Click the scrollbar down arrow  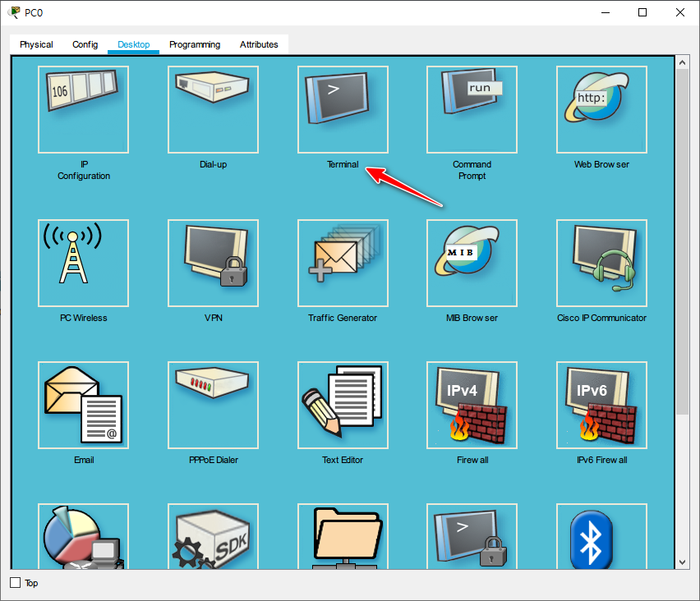tap(682, 562)
